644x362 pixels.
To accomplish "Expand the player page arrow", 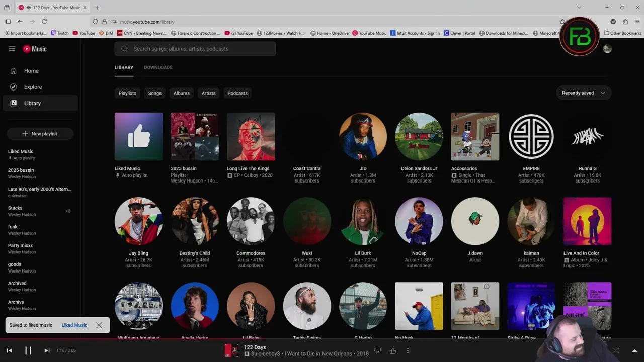I will [x=634, y=350].
